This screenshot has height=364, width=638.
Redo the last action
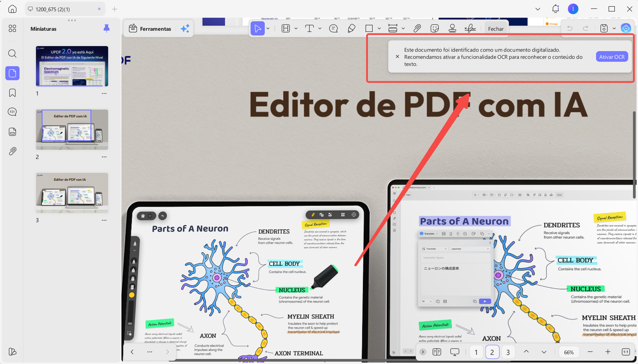click(x=585, y=28)
